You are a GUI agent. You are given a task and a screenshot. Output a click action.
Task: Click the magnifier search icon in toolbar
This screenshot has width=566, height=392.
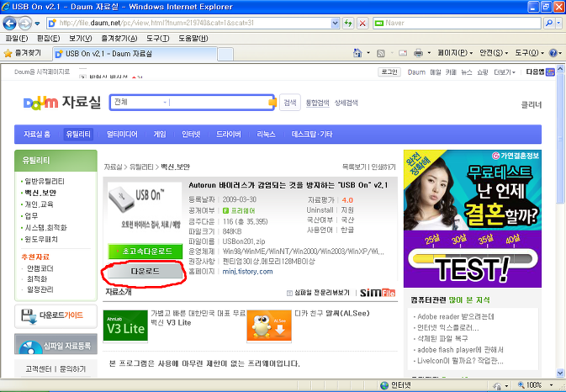tap(548, 23)
